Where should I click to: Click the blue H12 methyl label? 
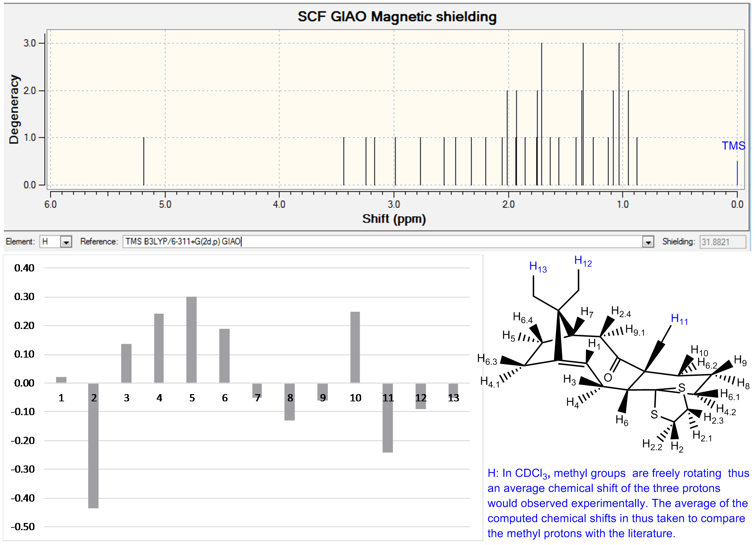583,261
